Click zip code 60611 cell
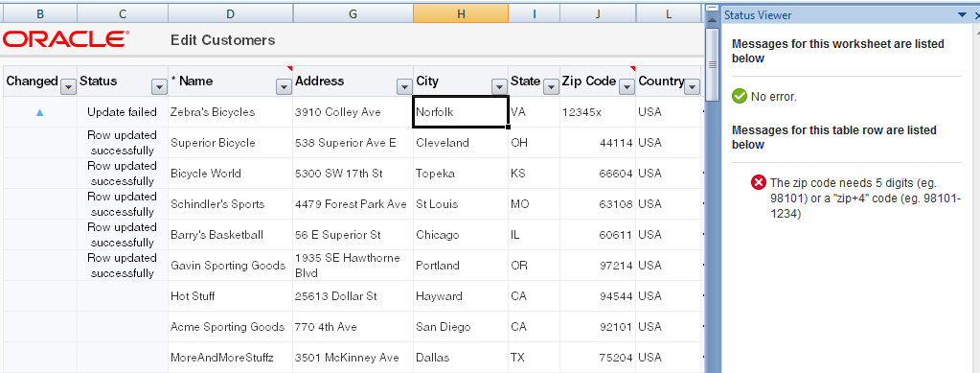 point(598,235)
